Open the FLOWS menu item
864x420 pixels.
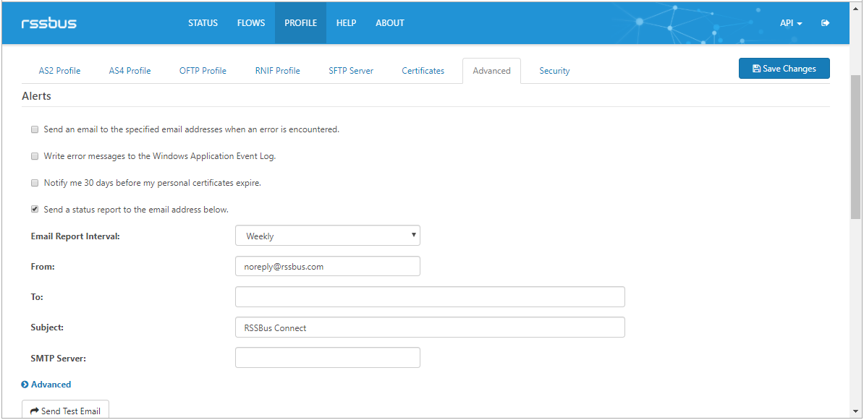pos(251,23)
